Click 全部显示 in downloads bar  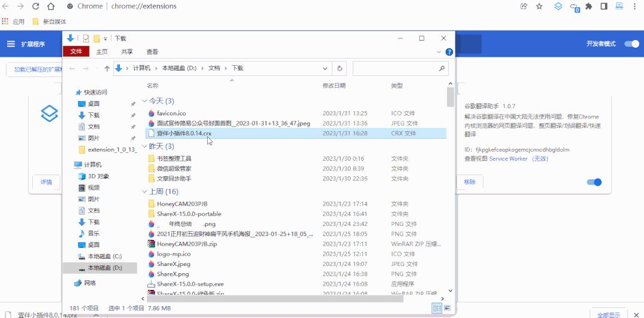point(609,314)
